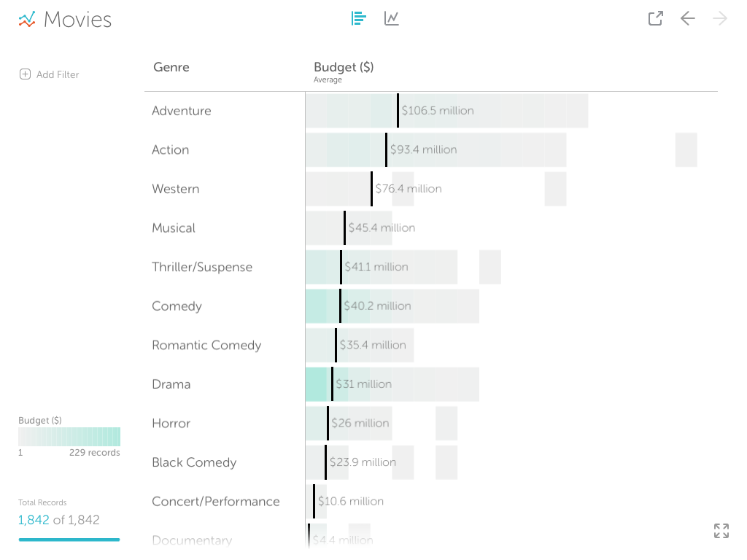Image resolution: width=747 pixels, height=560 pixels.
Task: Click the Budget ($) legend color scale
Action: 69,437
